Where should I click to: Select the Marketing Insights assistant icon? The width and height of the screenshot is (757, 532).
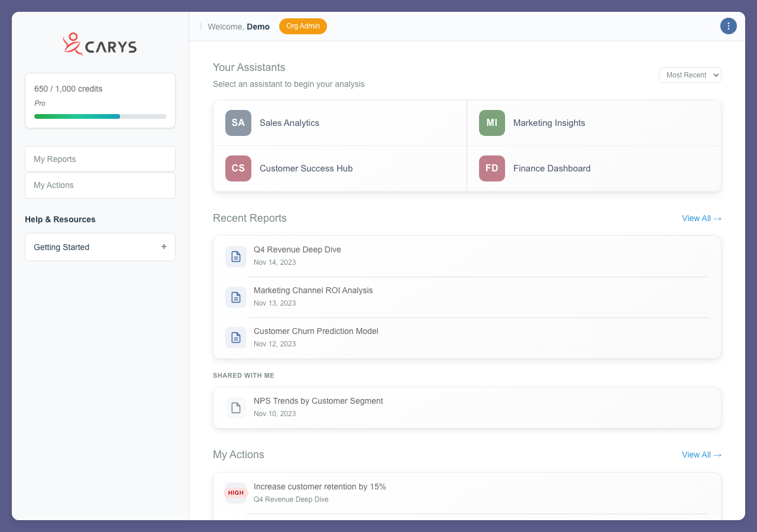[x=491, y=122]
